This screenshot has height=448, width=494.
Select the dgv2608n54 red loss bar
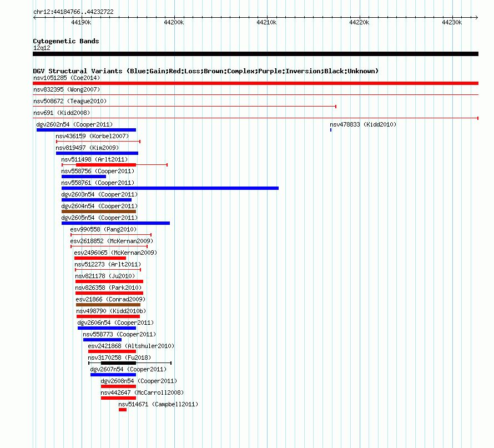pos(118,386)
